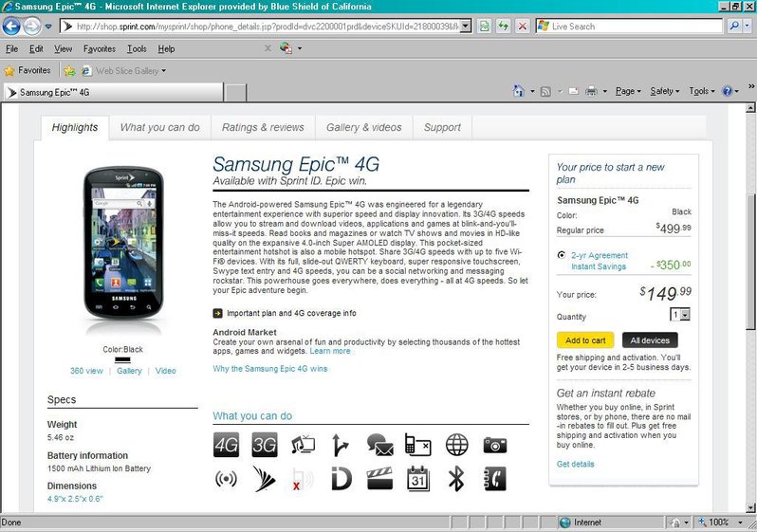Click the navigation arrow feature icon
757x532 pixels.
[341, 445]
